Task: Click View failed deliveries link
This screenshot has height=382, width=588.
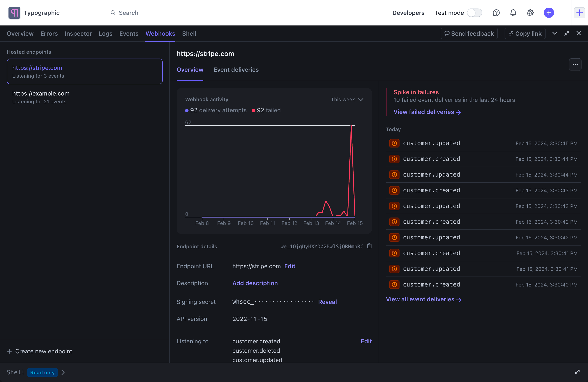Action: click(x=427, y=112)
